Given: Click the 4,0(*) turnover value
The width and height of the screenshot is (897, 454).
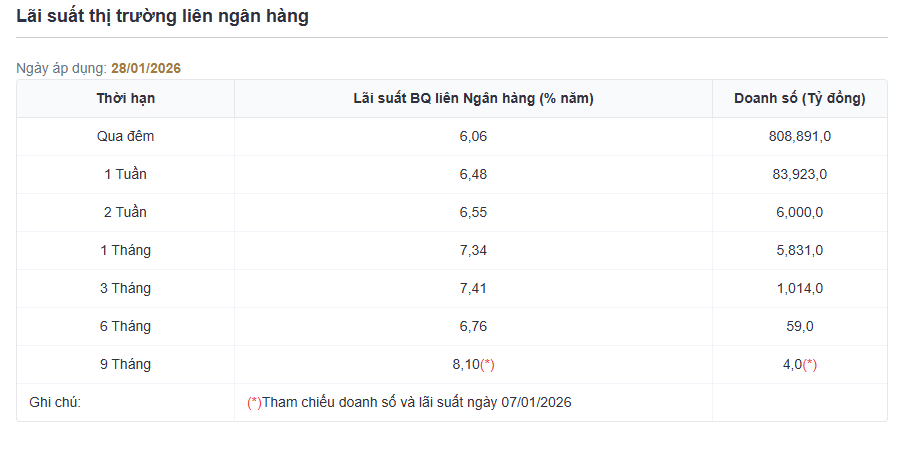Looking at the screenshot, I should pos(799,364).
